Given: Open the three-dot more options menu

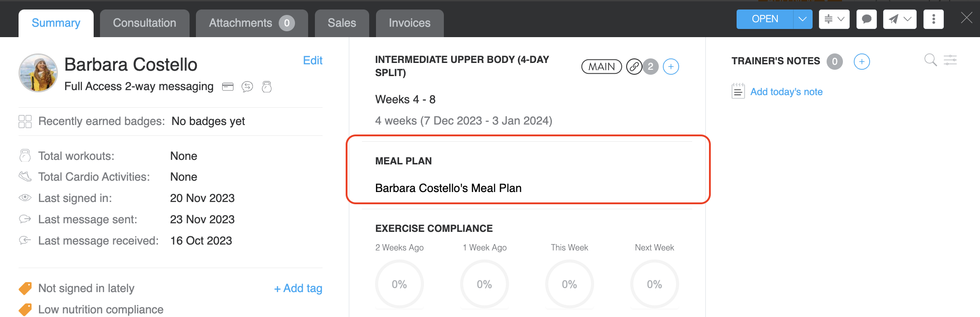Looking at the screenshot, I should pos(933,19).
